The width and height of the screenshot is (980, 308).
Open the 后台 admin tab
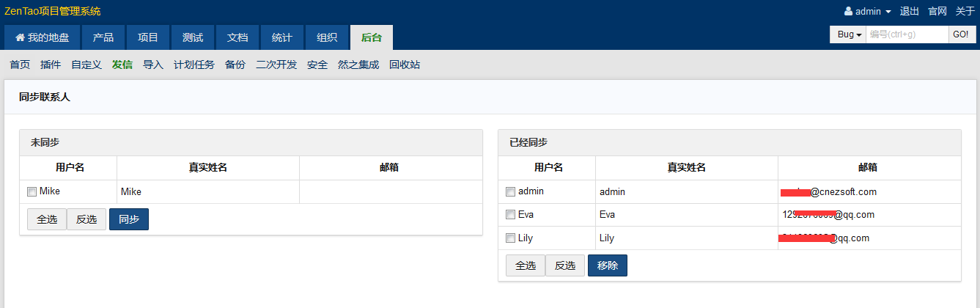click(372, 38)
